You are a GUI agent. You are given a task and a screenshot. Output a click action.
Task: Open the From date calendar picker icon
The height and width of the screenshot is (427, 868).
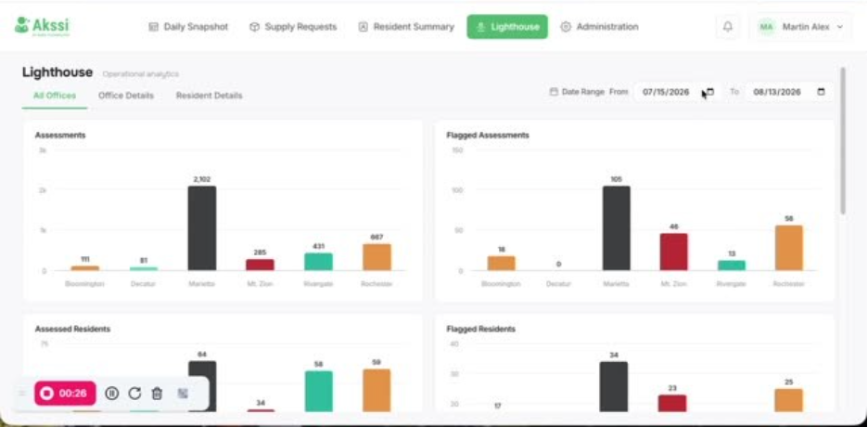tap(710, 92)
